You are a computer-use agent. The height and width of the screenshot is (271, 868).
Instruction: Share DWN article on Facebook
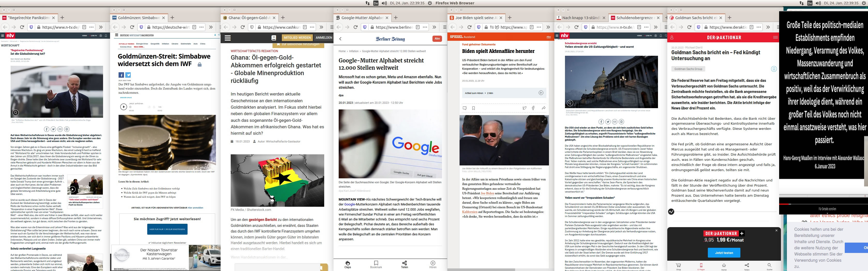click(121, 75)
